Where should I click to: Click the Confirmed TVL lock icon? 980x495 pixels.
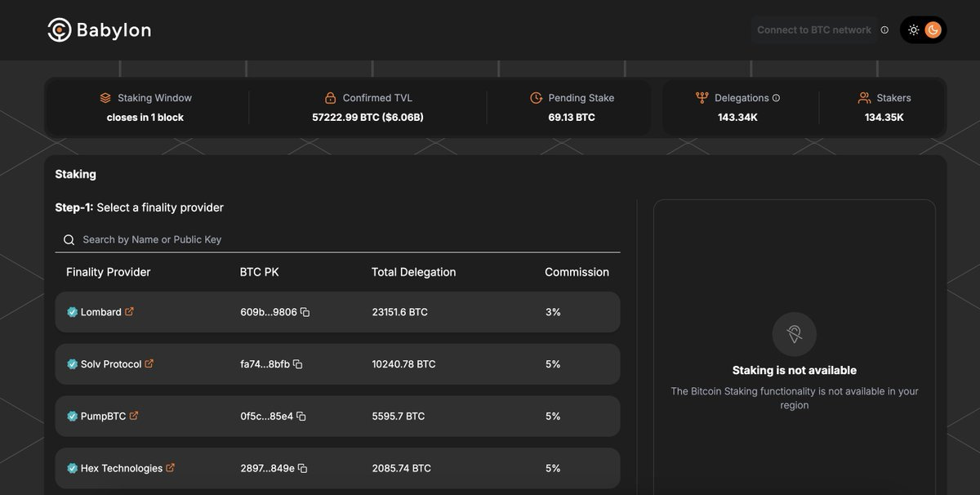[331, 98]
